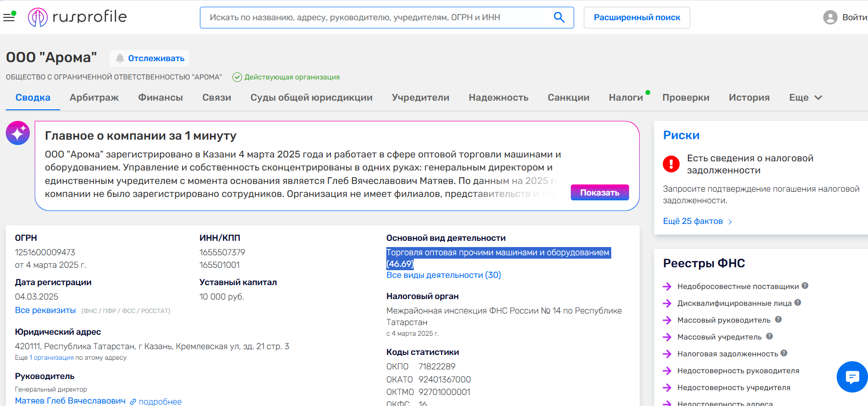The image size is (868, 406).
Task: Open the Суды общей юрисдикции tab
Action: [312, 97]
